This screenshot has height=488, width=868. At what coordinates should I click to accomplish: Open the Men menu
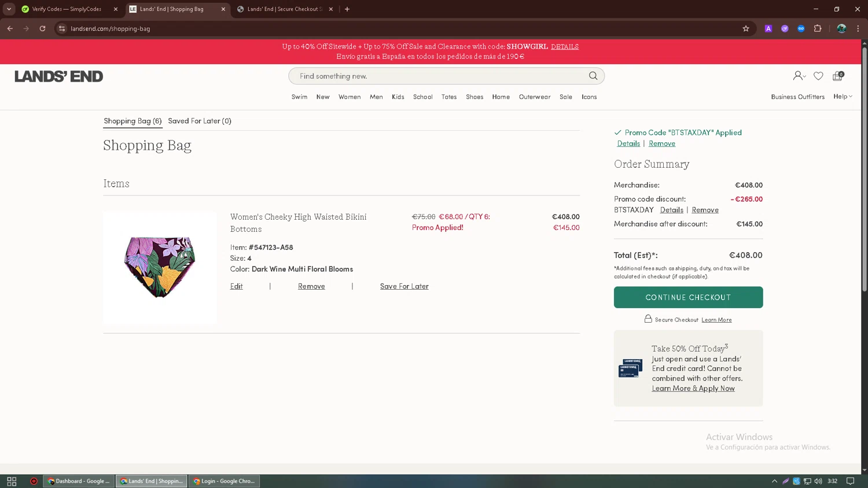(376, 97)
